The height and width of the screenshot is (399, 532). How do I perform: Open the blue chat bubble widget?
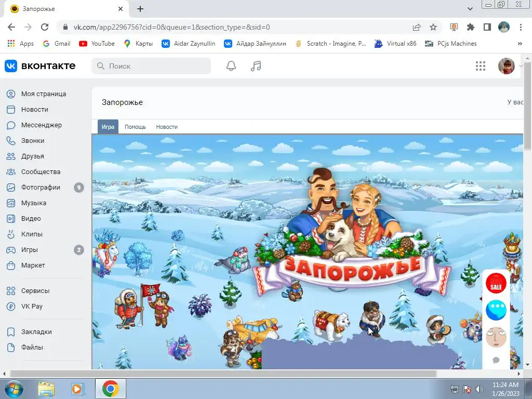496,310
